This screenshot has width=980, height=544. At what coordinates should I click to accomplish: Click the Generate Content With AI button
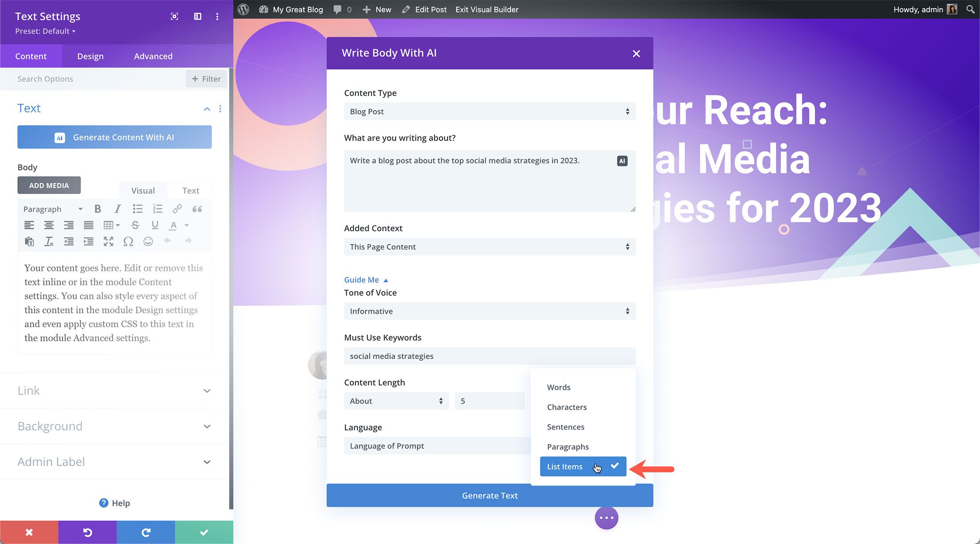click(114, 138)
